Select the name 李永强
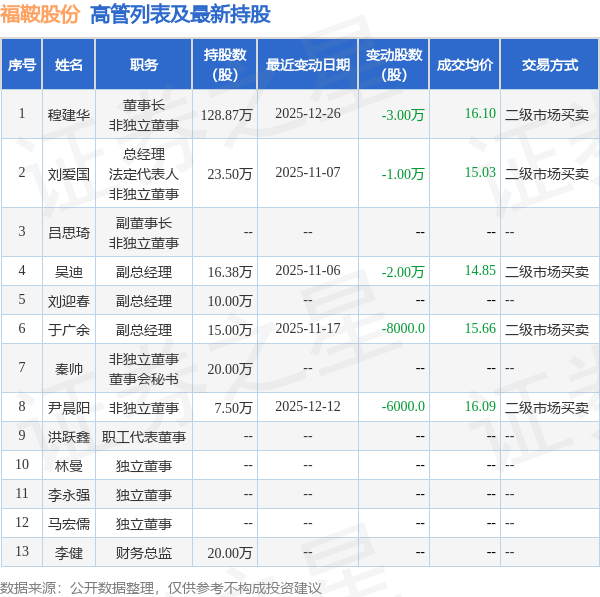The height and width of the screenshot is (597, 600). click(68, 495)
